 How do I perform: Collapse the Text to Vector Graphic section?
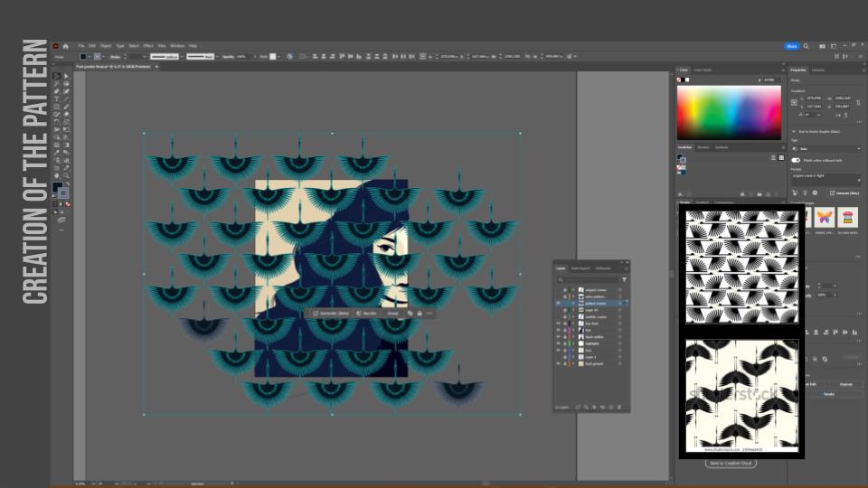coord(793,131)
